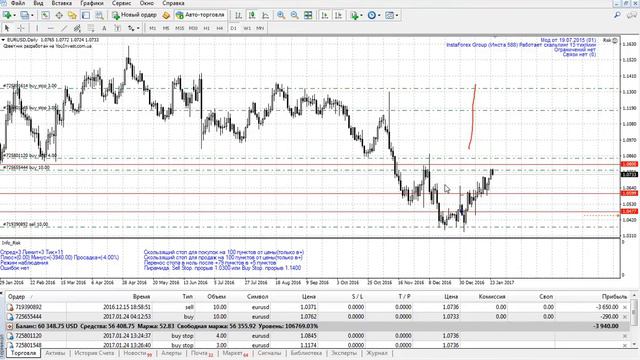Viewport: 640px width, 360px height.
Task: Toggle the Navigator folder icon
Action: point(72,15)
